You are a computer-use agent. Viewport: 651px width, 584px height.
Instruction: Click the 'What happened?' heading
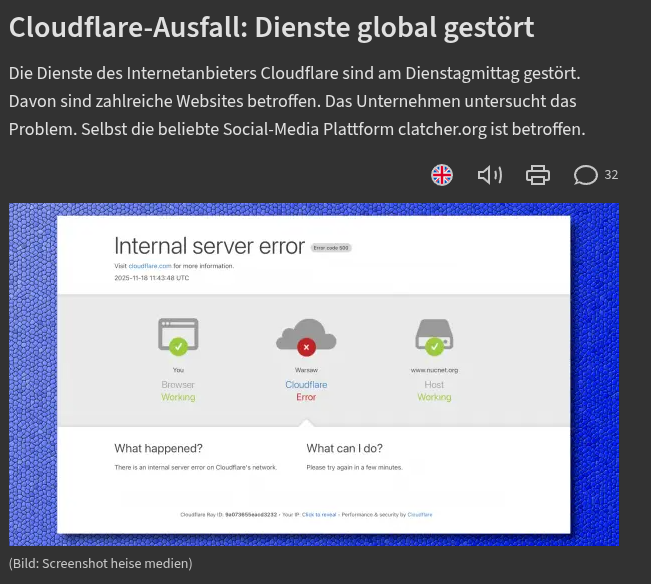[x=159, y=448]
